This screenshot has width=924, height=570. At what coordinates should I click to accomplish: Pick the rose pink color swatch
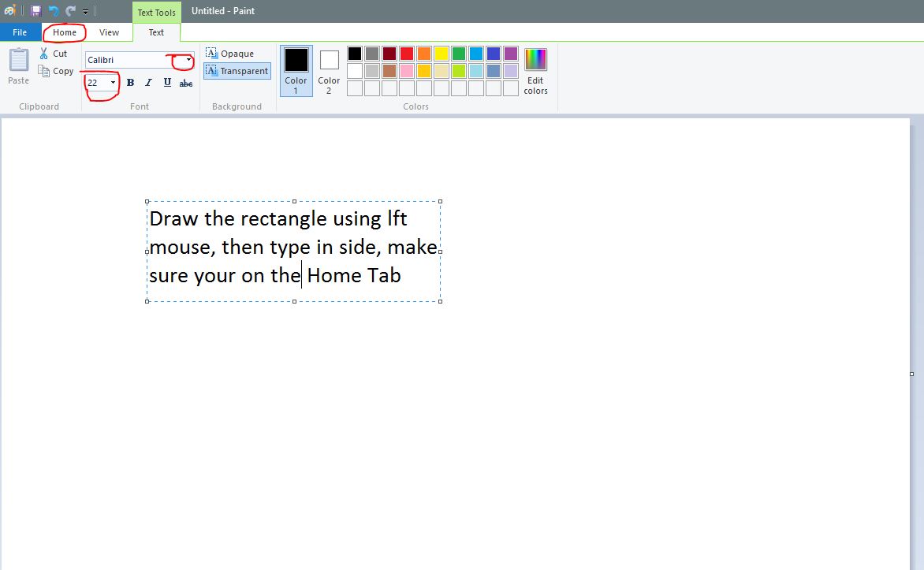click(407, 71)
